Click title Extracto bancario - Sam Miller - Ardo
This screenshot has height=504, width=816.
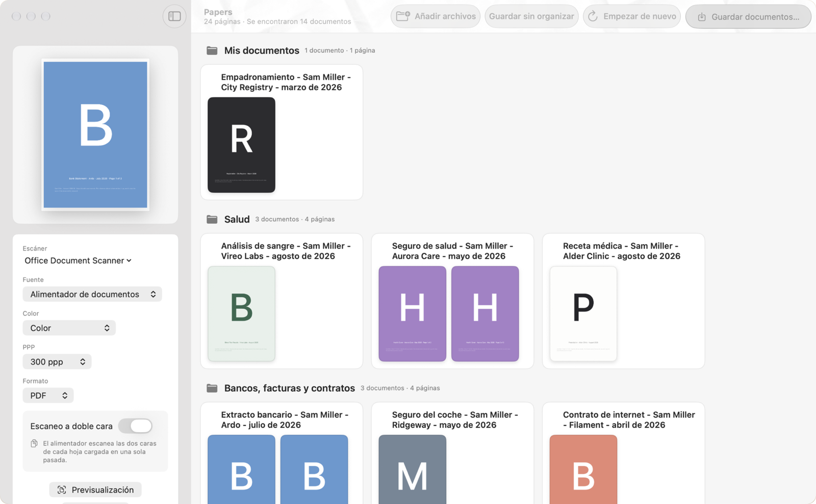[x=285, y=419]
